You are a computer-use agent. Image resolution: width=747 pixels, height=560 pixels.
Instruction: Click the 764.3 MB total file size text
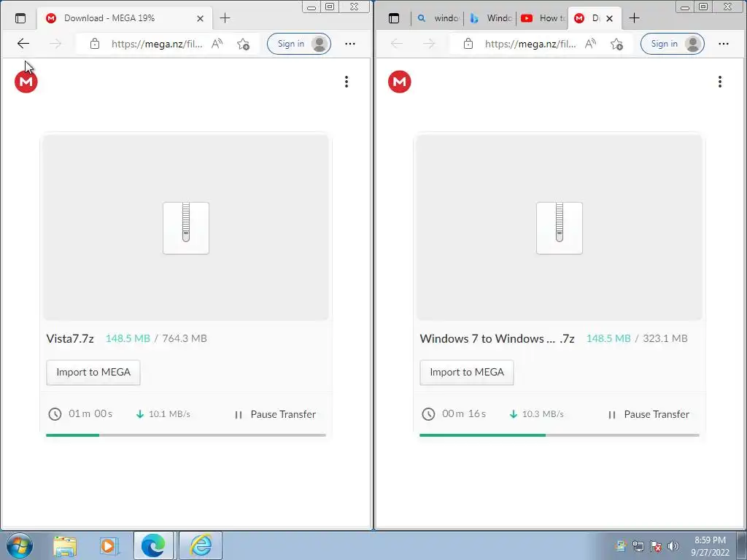click(x=185, y=338)
